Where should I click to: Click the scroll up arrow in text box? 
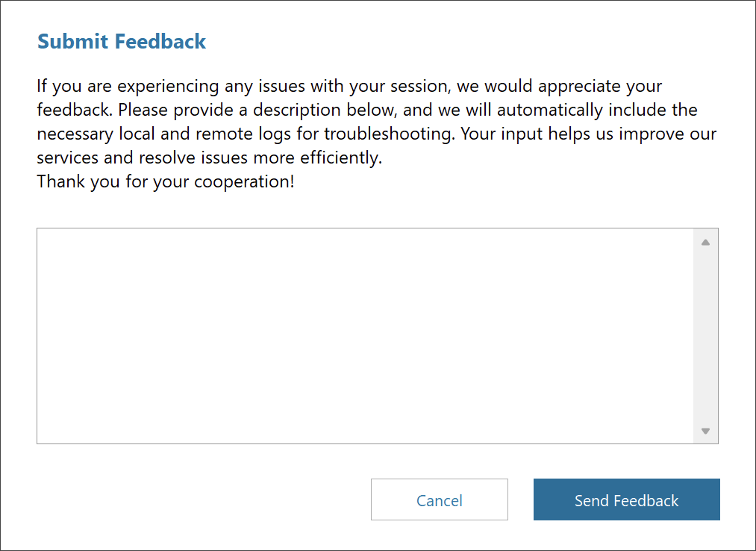(x=705, y=242)
